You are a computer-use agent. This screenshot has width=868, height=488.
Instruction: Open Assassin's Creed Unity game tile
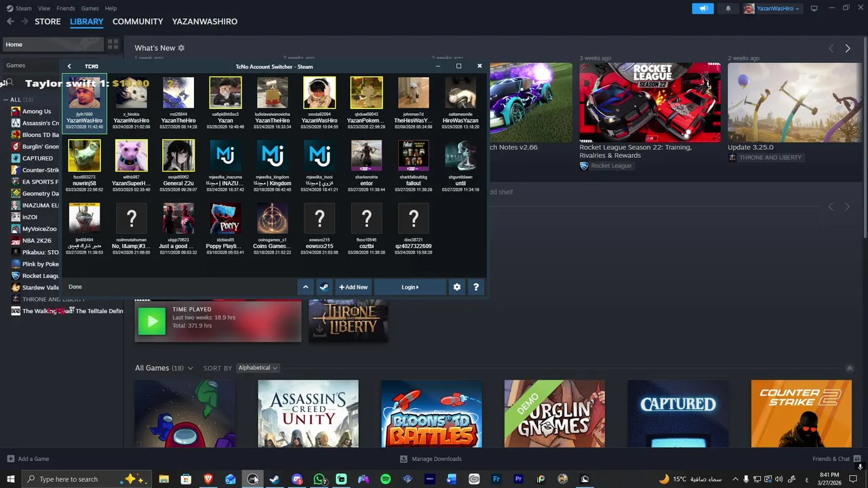point(308,413)
